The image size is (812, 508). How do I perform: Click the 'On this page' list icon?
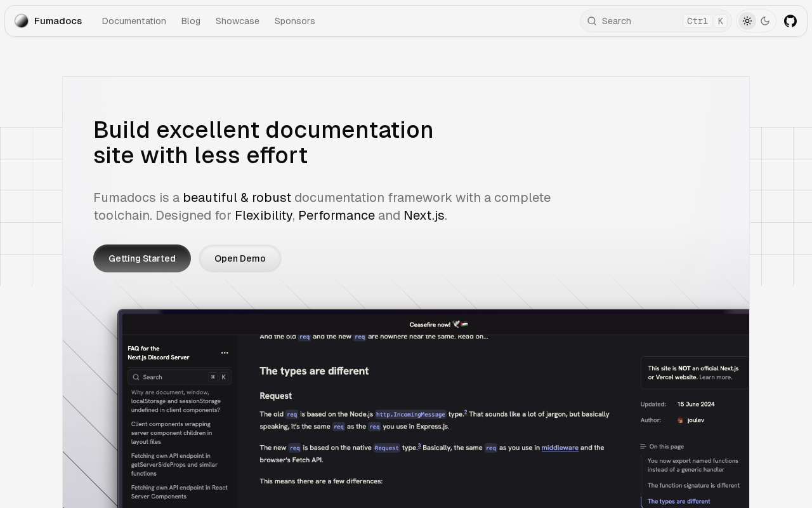(643, 446)
